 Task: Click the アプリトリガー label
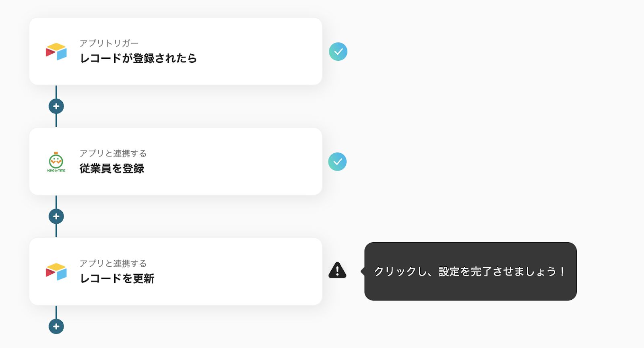109,43
